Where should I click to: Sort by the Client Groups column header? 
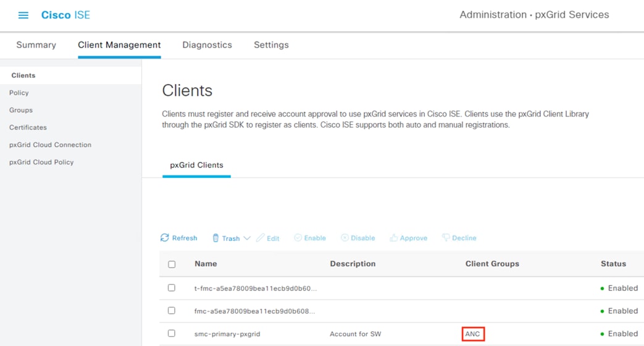[492, 264]
